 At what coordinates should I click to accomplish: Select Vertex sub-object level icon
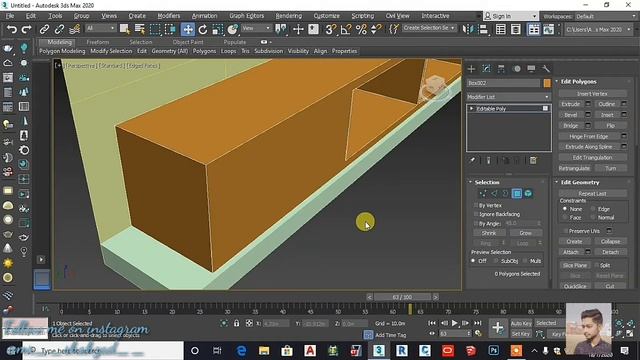click(x=483, y=193)
